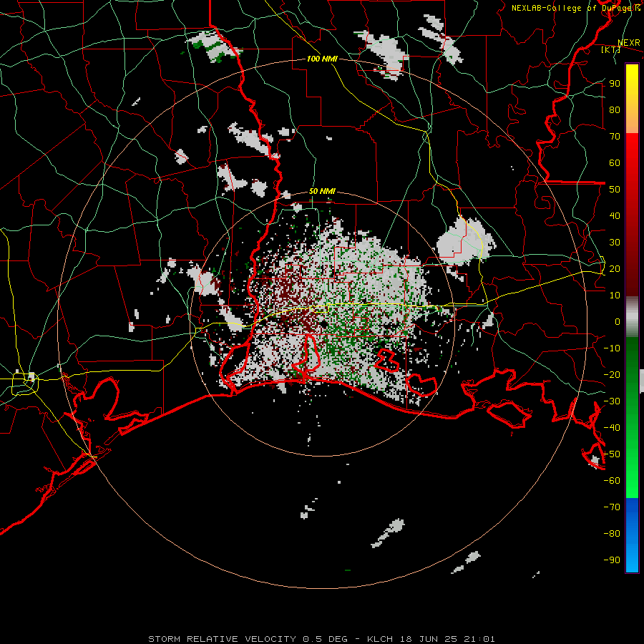Click the 70 value on the velocity scale
The width and height of the screenshot is (644, 644).
pyautogui.click(x=615, y=137)
